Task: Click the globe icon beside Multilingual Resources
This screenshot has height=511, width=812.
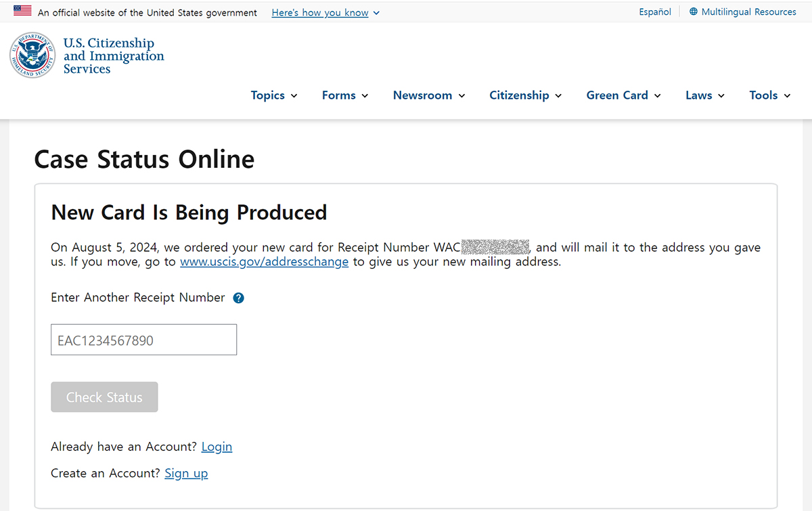Action: (x=694, y=12)
